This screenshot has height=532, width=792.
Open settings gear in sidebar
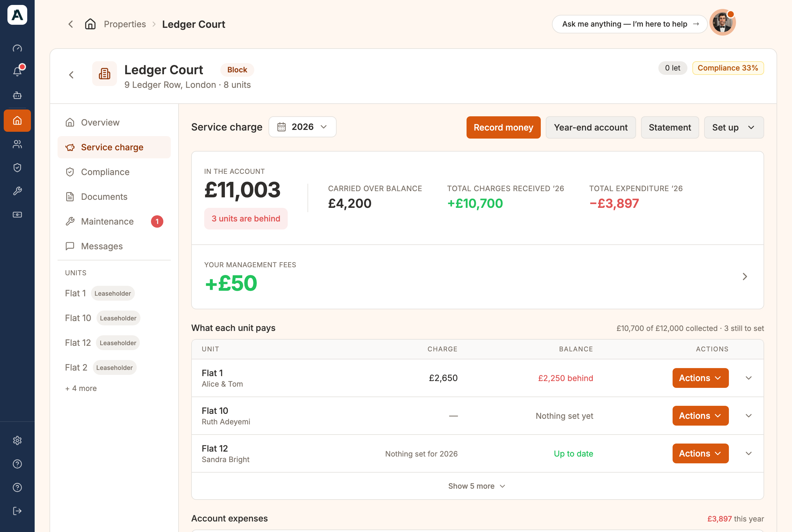coord(17,440)
